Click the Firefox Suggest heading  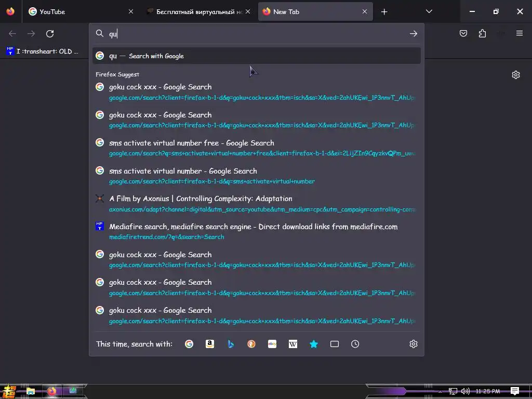(x=117, y=74)
